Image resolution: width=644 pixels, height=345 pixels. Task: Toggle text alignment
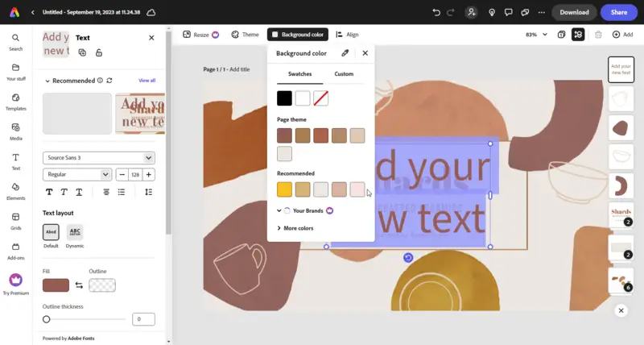[x=106, y=192]
